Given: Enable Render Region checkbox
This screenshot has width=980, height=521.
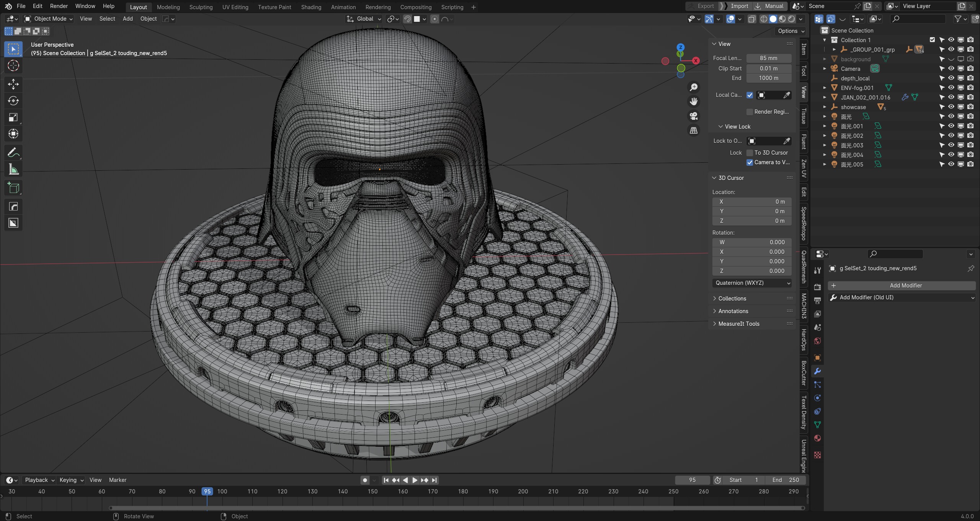Looking at the screenshot, I should click(750, 112).
